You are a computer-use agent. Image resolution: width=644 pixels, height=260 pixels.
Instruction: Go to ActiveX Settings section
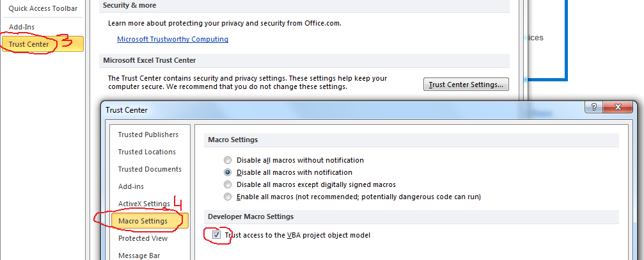point(144,204)
